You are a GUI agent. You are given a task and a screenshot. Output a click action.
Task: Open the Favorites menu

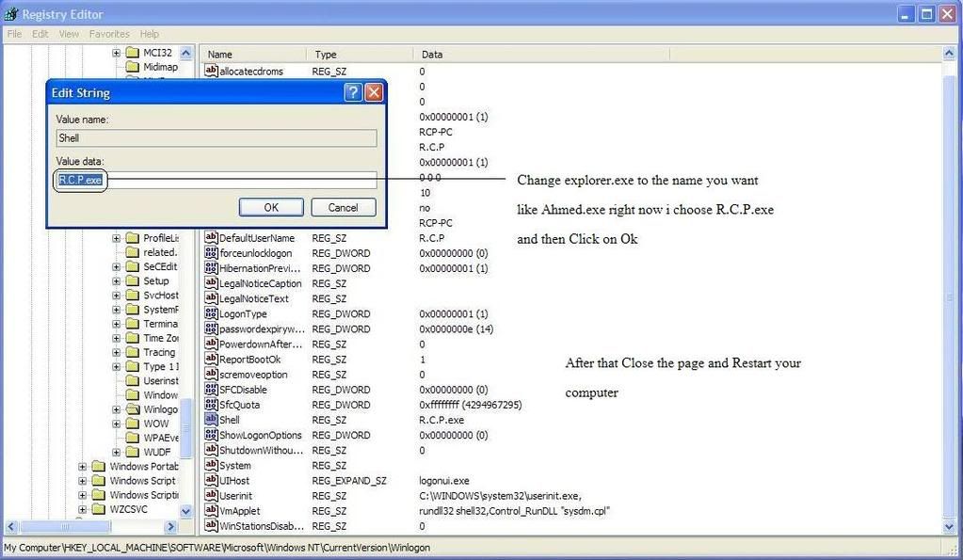109,34
